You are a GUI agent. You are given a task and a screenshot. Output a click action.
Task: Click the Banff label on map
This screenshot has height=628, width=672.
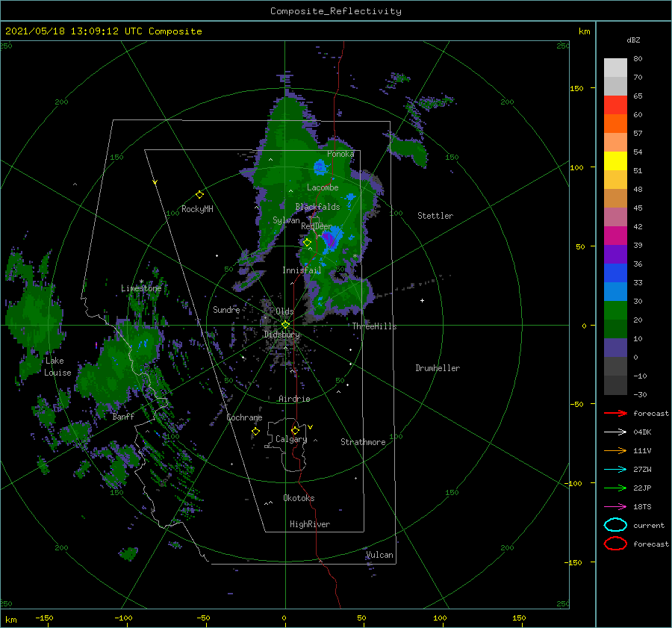coord(123,417)
